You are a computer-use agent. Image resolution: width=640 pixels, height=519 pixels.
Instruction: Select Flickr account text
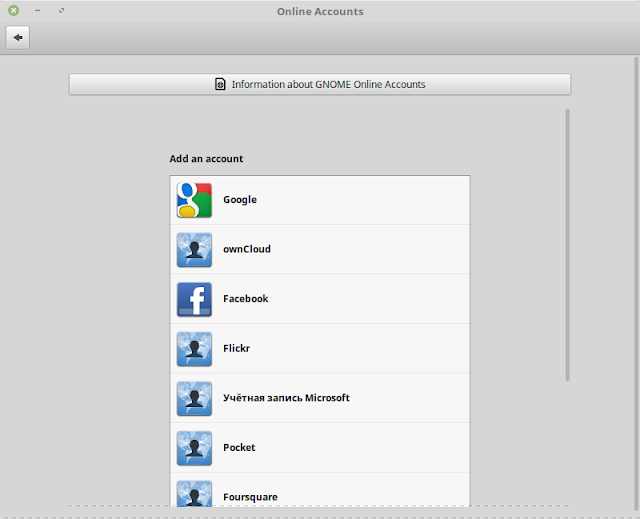point(236,348)
